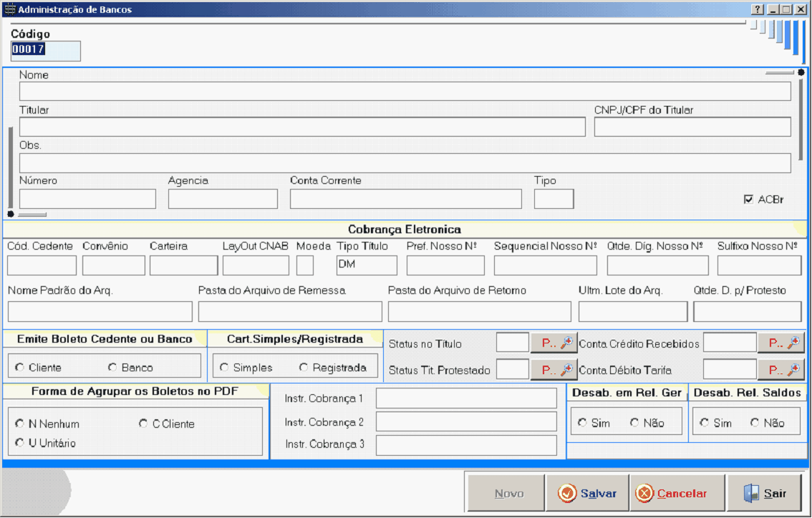Toggle the ACBr checkbox

[x=749, y=200]
